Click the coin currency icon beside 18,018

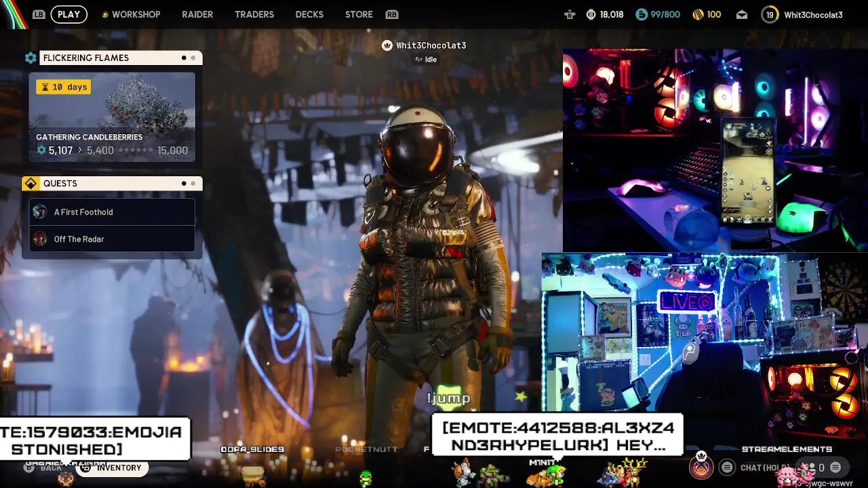pos(590,14)
